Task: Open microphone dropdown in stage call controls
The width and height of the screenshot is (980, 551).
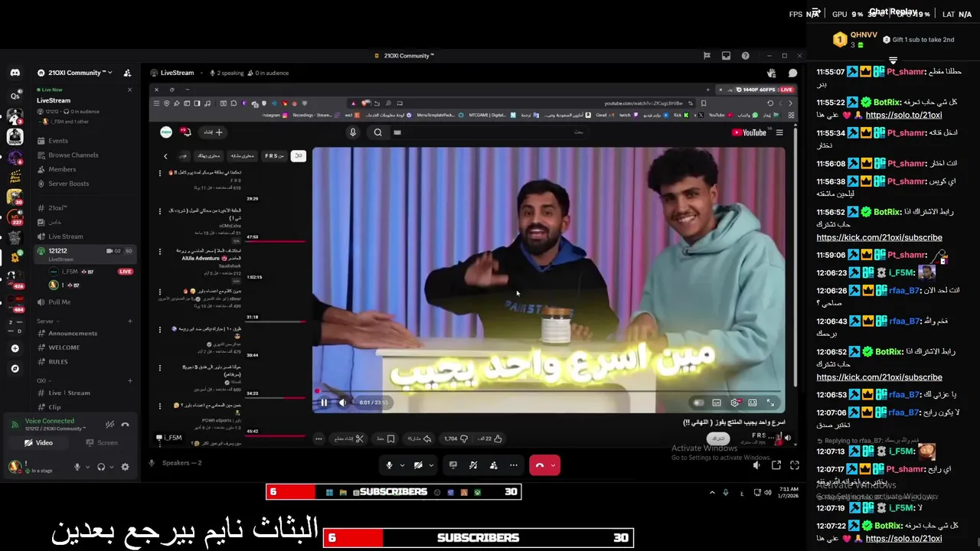Action: (x=402, y=465)
